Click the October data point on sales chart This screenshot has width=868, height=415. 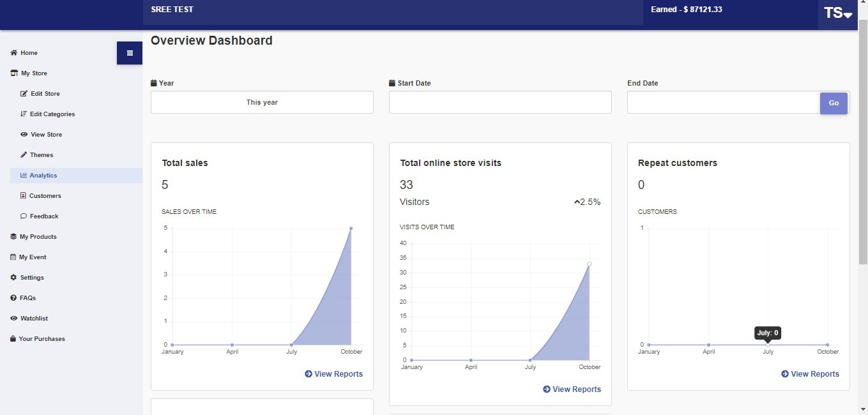[x=351, y=228]
